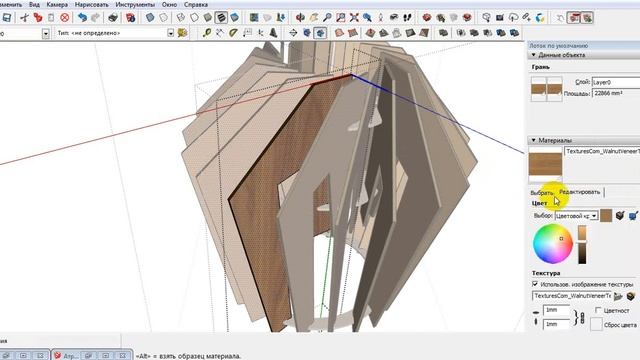Open the Нарисовать menu
640x360 pixels.
tap(91, 4)
